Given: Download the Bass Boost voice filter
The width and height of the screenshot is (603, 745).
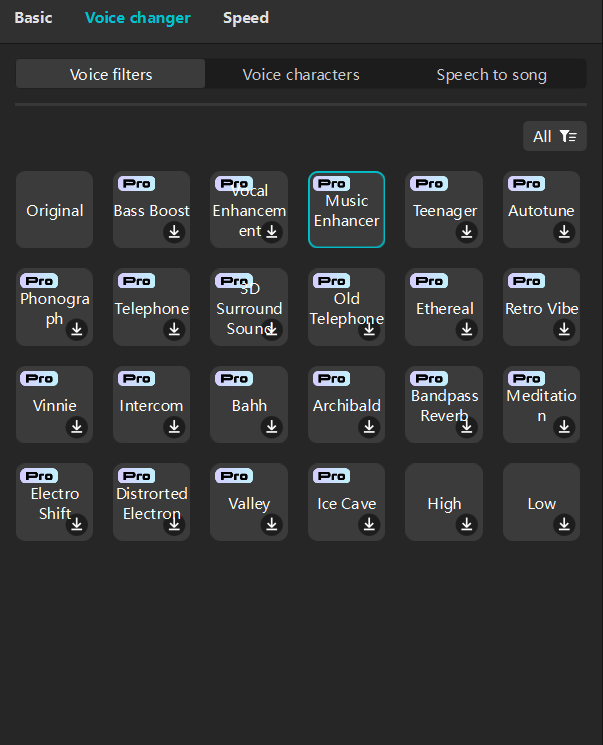Looking at the screenshot, I should [174, 232].
